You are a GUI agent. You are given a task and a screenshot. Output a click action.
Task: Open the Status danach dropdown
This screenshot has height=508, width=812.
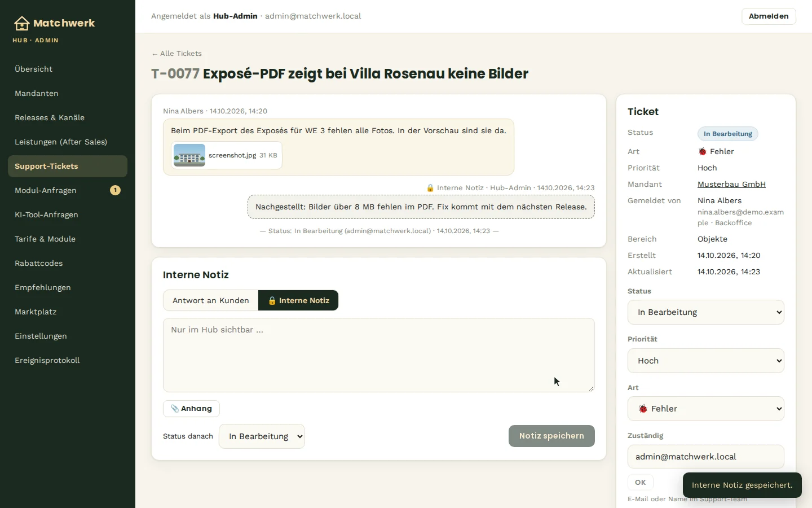tap(262, 436)
